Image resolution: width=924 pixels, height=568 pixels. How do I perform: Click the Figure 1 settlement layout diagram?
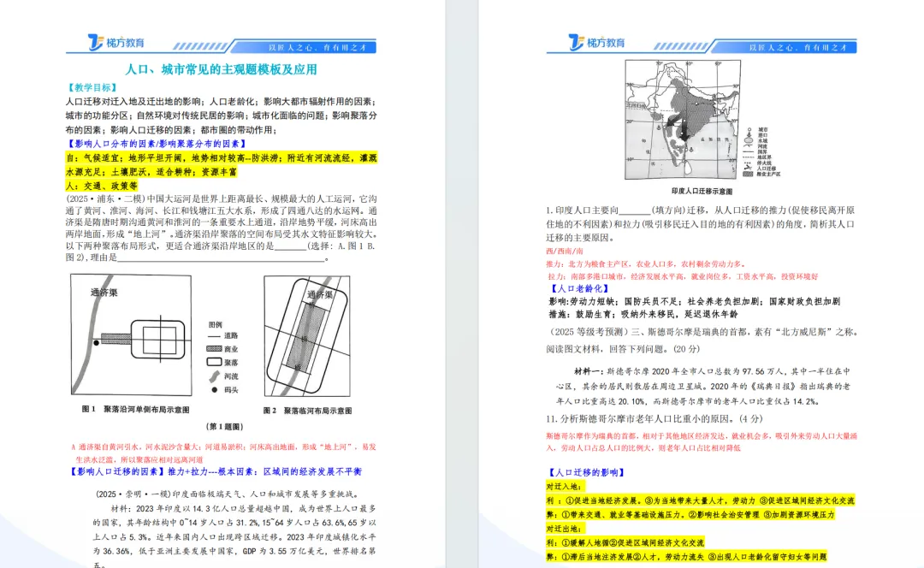pos(131,334)
